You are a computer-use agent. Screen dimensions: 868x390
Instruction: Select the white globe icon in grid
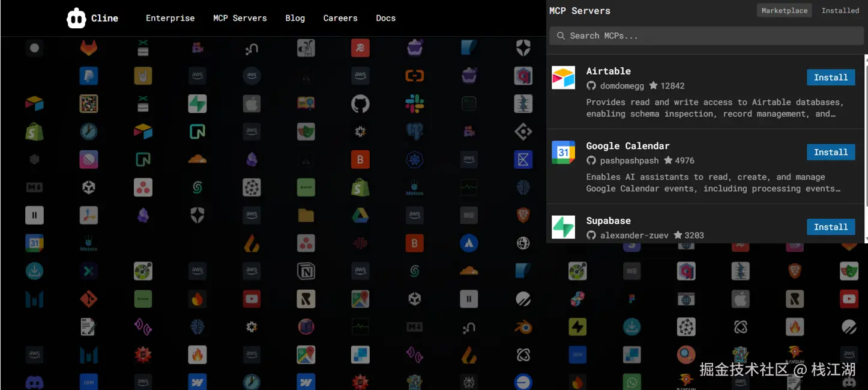(523, 243)
